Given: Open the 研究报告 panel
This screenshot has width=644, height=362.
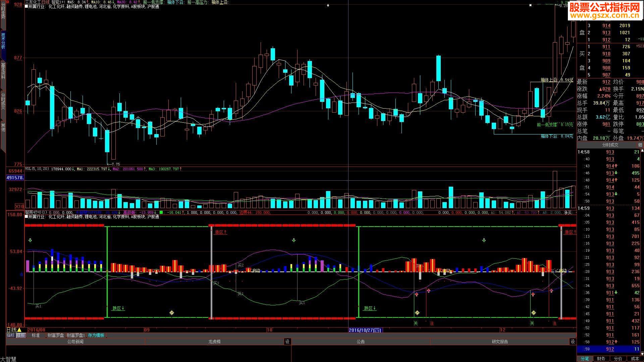Looking at the screenshot, I should click(x=500, y=342).
